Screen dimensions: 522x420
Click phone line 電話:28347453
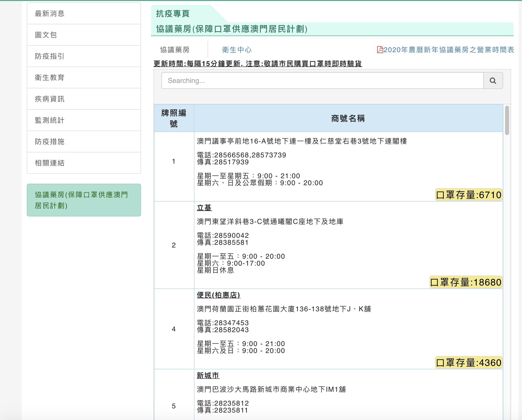223,323
